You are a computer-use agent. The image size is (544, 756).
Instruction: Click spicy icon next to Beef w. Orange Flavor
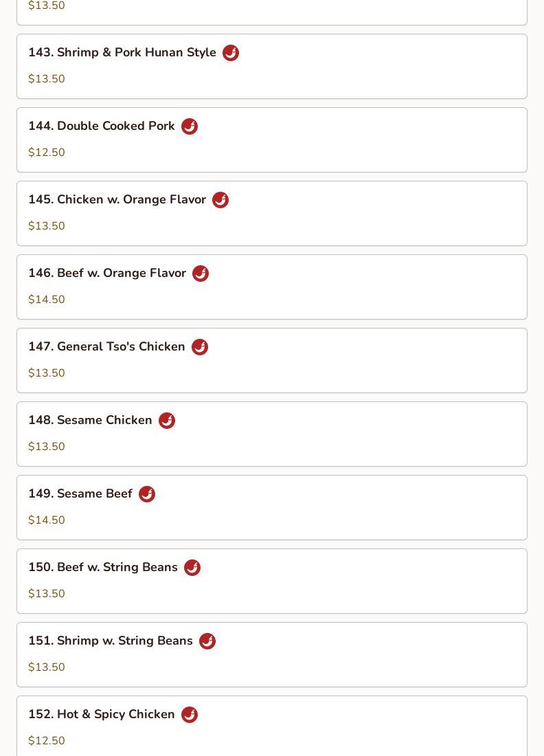pyautogui.click(x=201, y=274)
